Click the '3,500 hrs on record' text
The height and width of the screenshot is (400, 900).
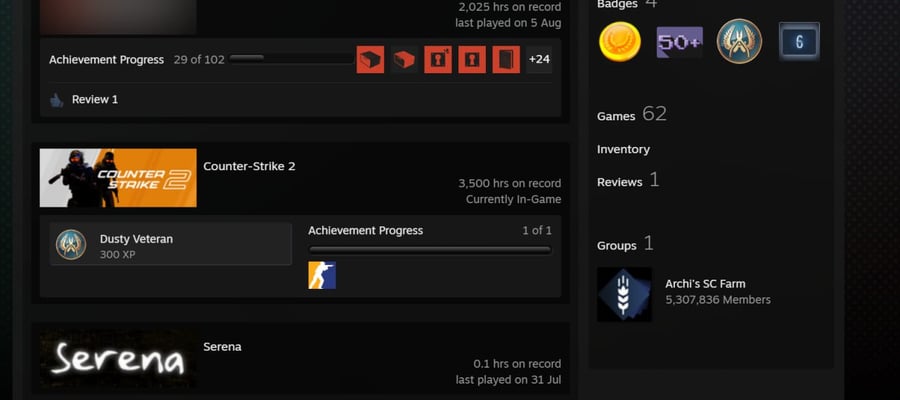tap(510, 184)
